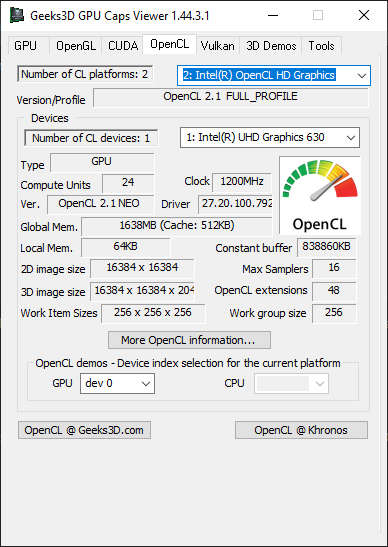388x547 pixels.
Task: Click the GPU Caps Viewer title bar icon
Action: (x=16, y=15)
